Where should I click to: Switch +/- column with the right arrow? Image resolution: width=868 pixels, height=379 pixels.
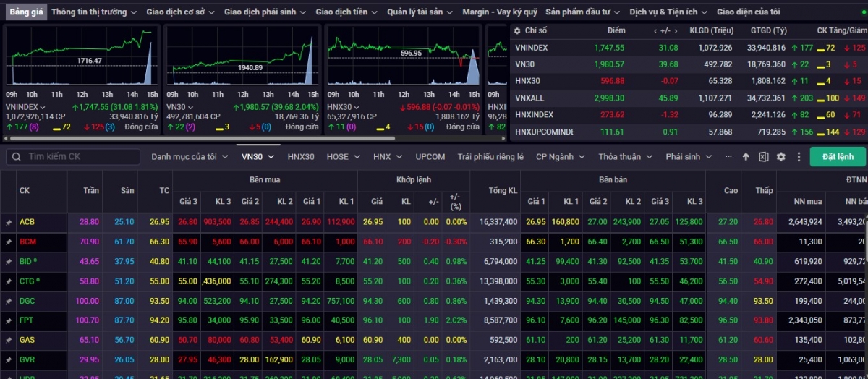pyautogui.click(x=675, y=31)
